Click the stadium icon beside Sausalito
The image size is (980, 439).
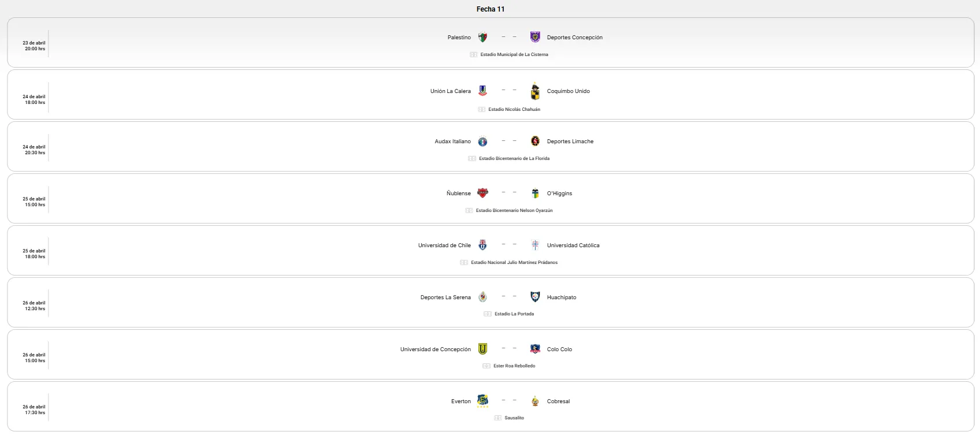(498, 418)
